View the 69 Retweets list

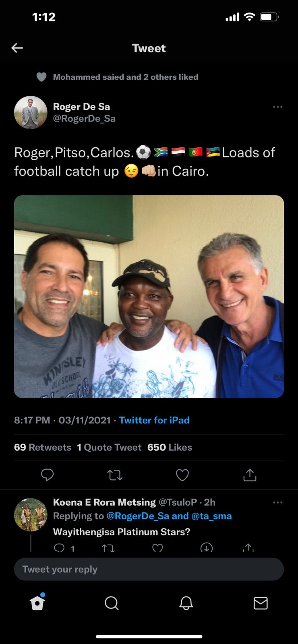[x=43, y=447]
